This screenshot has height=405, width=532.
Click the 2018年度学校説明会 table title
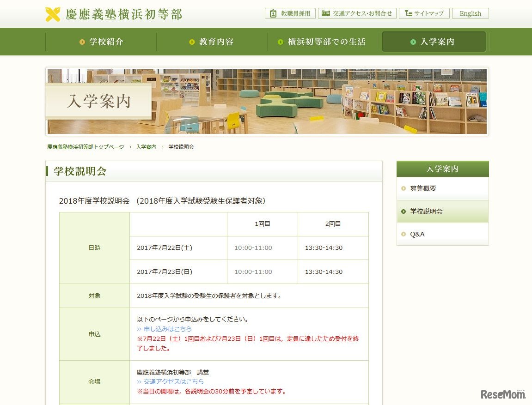(162, 201)
